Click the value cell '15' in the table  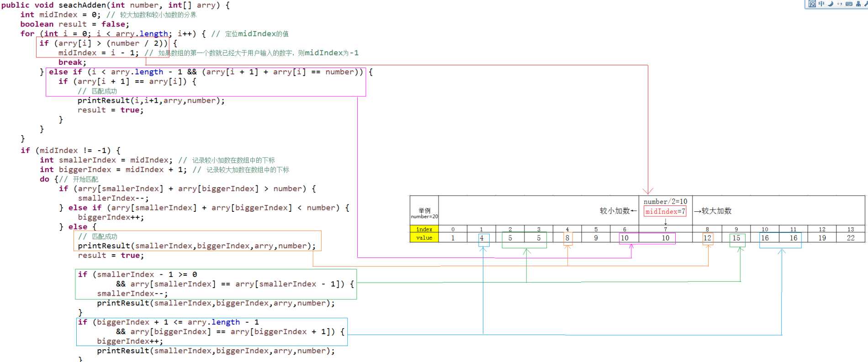736,238
